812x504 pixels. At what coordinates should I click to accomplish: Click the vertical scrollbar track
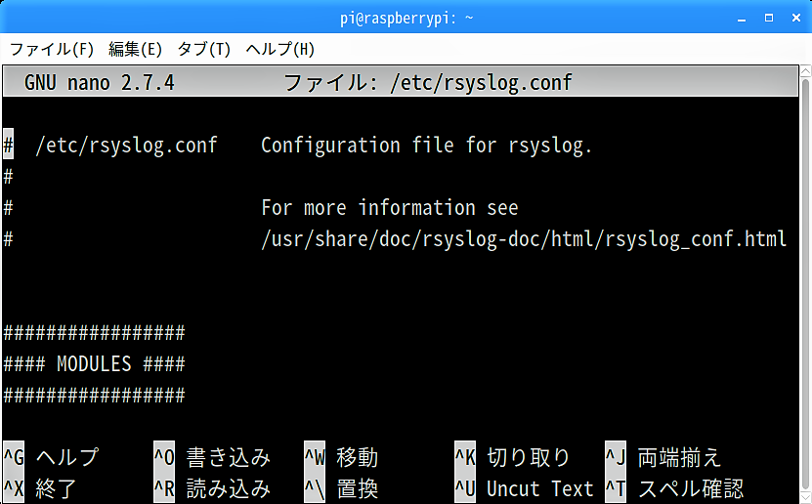coord(805,283)
